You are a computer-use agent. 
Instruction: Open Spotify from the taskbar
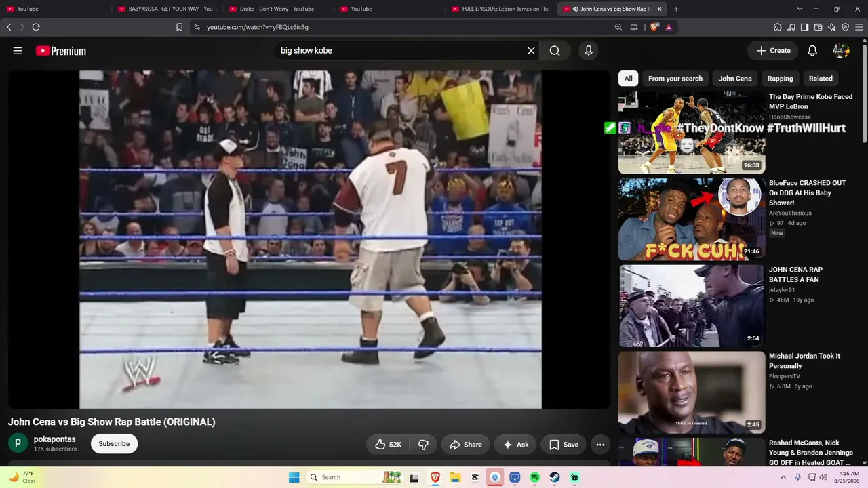tap(534, 477)
